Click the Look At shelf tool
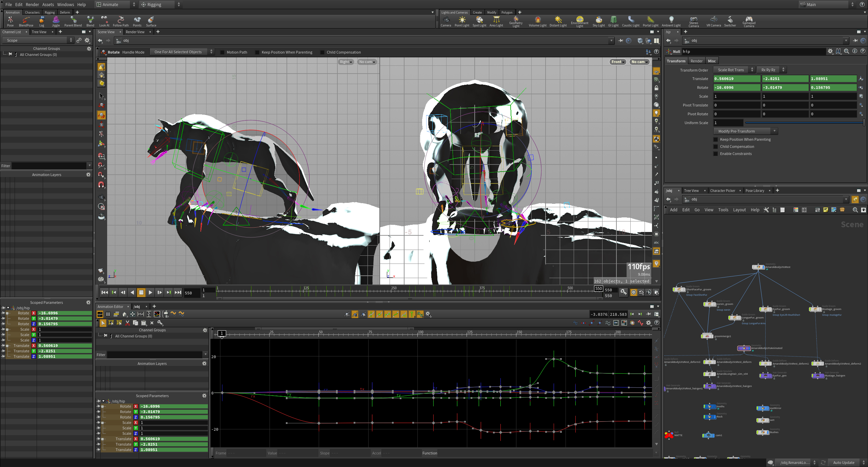868x467 pixels. (104, 21)
